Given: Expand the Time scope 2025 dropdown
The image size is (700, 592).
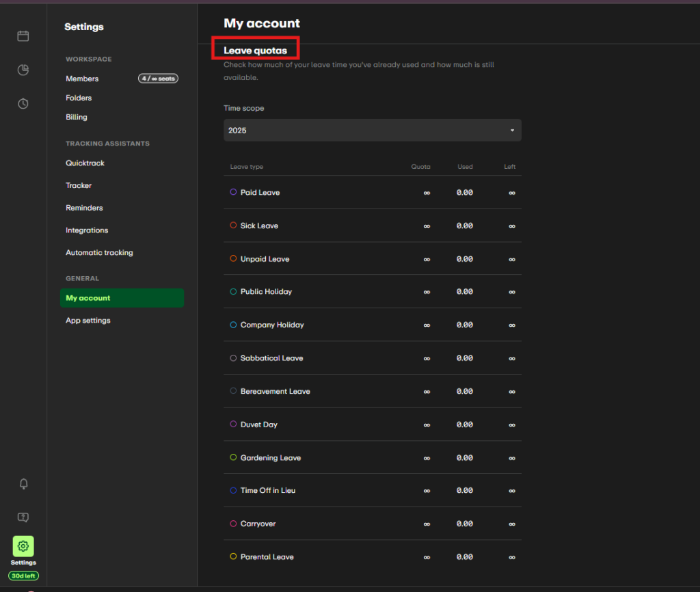Looking at the screenshot, I should (x=373, y=131).
